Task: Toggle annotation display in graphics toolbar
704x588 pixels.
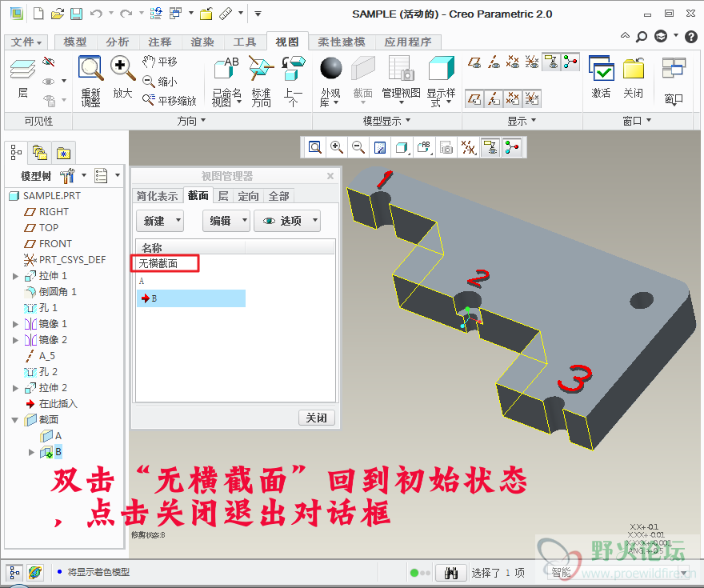Action: (490, 147)
